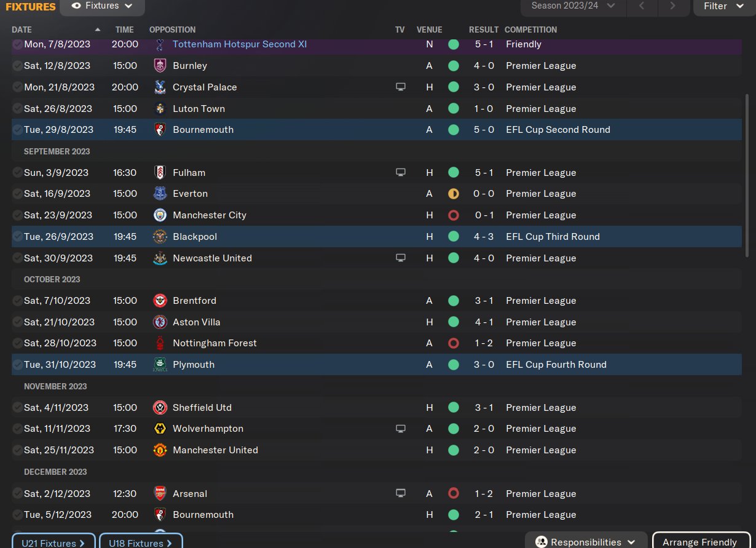
Task: Click the Arsenal club crest icon
Action: point(160,494)
